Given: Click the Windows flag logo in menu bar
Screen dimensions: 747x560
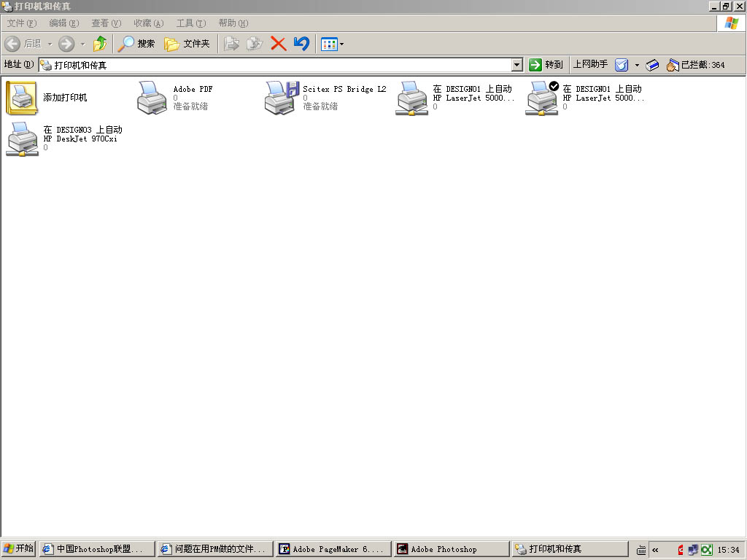Looking at the screenshot, I should (731, 23).
